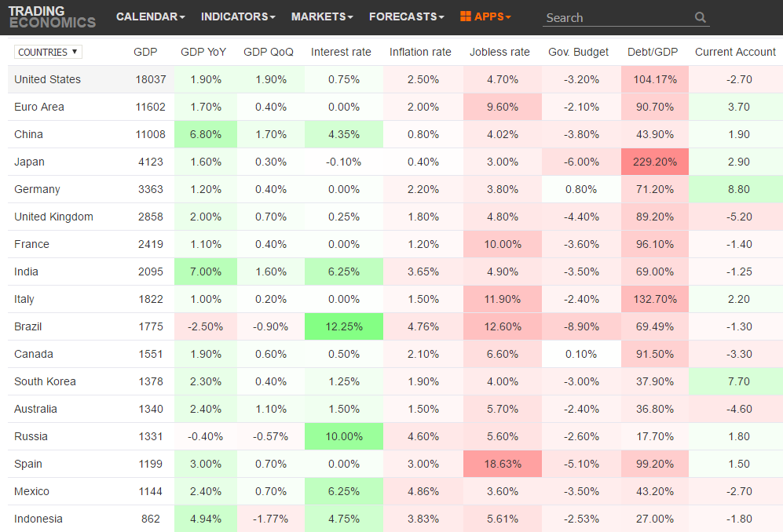Open the Countries selector dropdown
The width and height of the screenshot is (783, 532).
click(x=48, y=52)
